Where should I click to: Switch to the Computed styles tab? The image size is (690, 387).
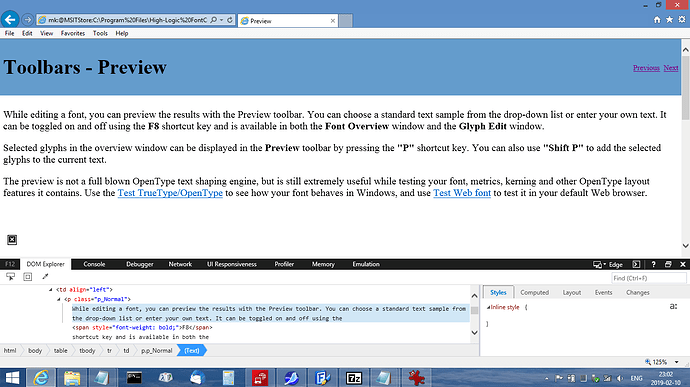tap(534, 292)
